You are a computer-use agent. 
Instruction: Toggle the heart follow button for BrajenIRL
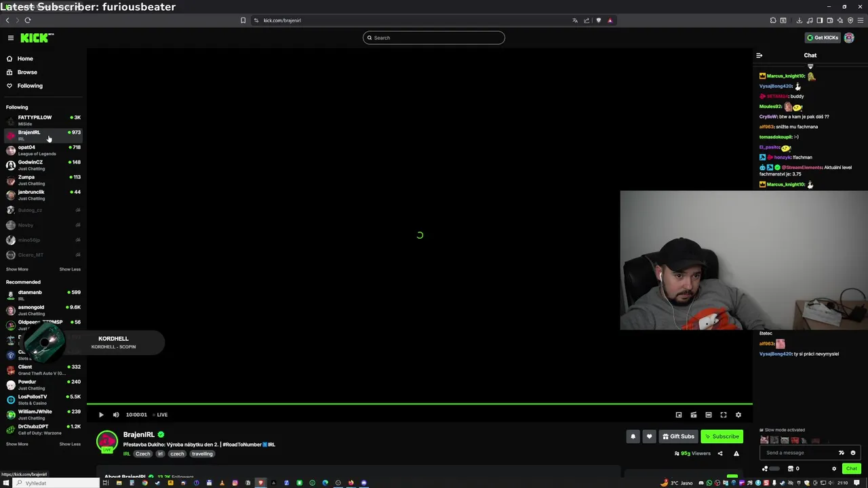(x=649, y=436)
